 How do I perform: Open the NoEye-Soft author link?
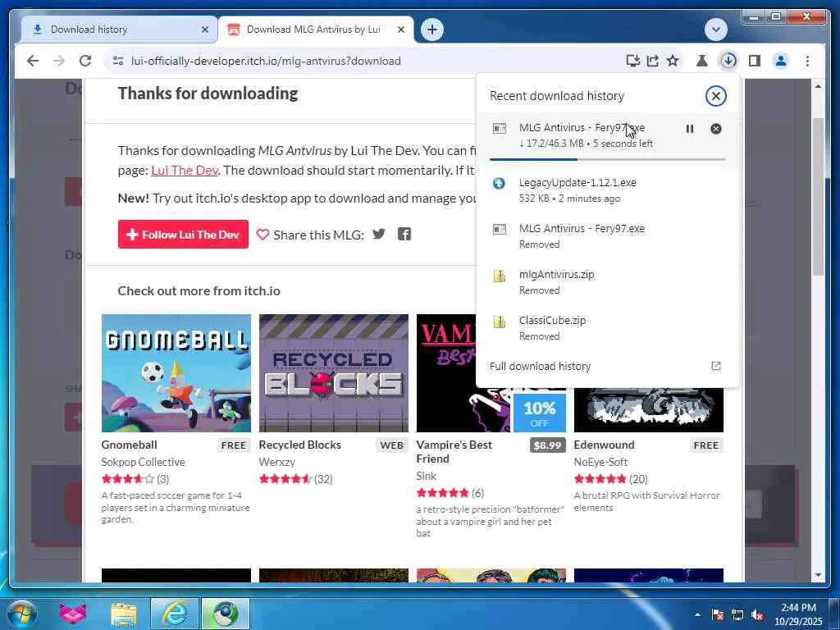(x=600, y=462)
